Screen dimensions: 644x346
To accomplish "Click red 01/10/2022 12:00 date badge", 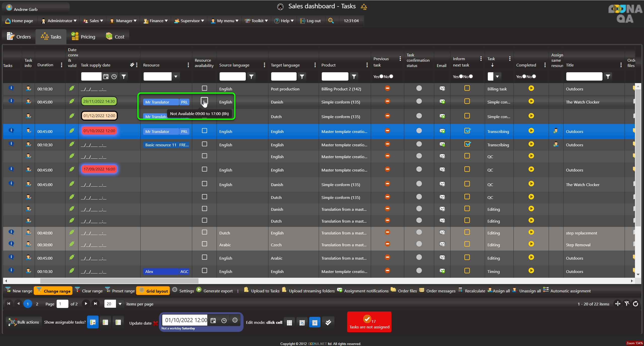I will click(99, 131).
